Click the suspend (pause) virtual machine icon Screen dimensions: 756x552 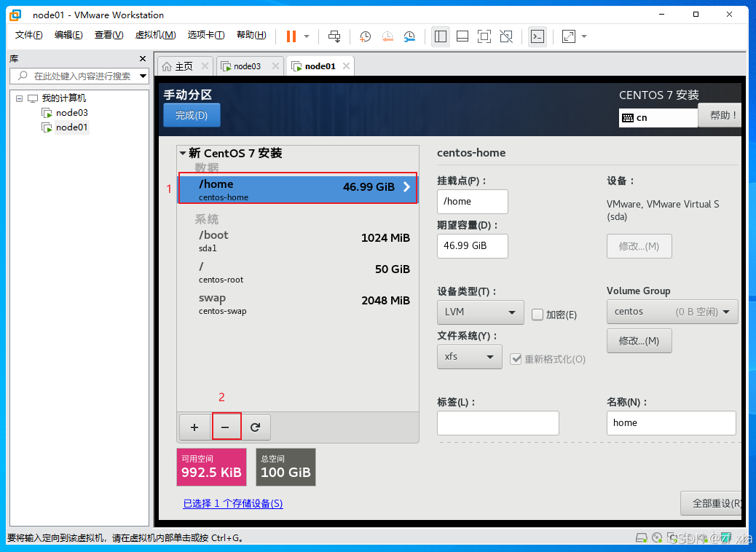pos(291,36)
